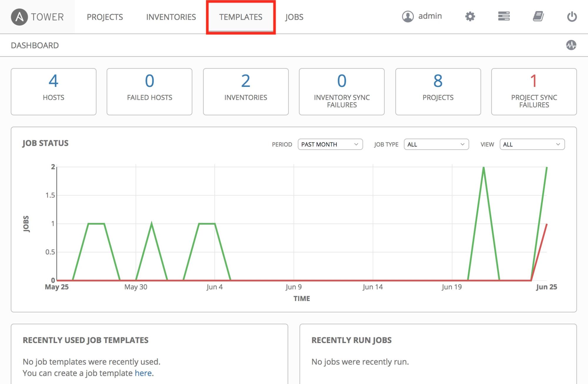The image size is (588, 384).
Task: Click the power logout icon
Action: [572, 16]
